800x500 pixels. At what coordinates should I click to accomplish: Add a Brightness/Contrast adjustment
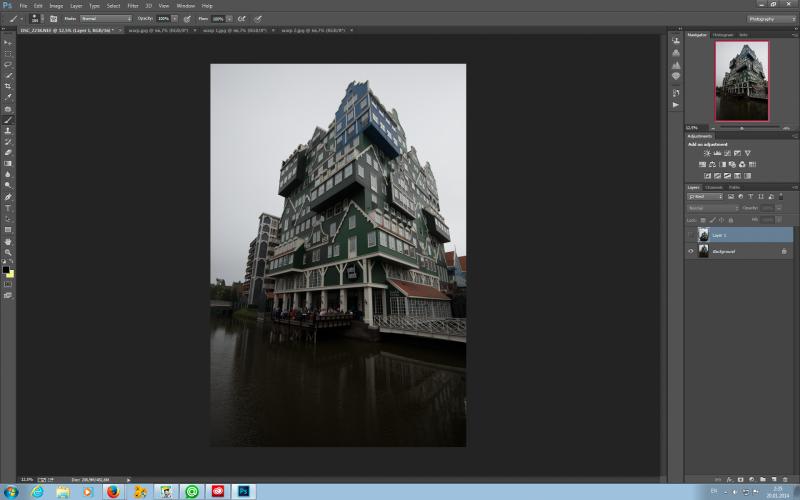coord(707,153)
